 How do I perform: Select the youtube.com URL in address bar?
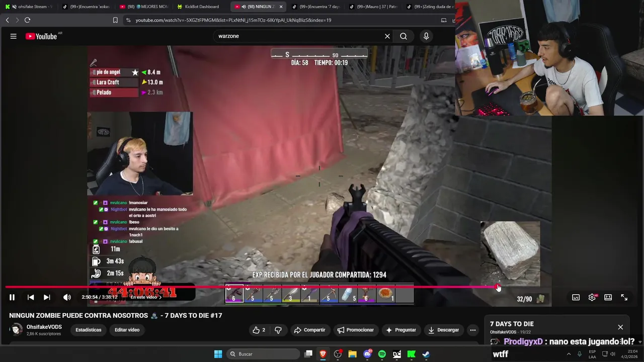(233, 20)
